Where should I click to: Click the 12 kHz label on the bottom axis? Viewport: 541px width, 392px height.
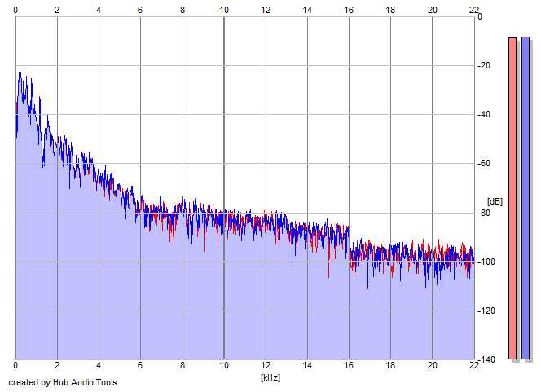click(x=266, y=365)
